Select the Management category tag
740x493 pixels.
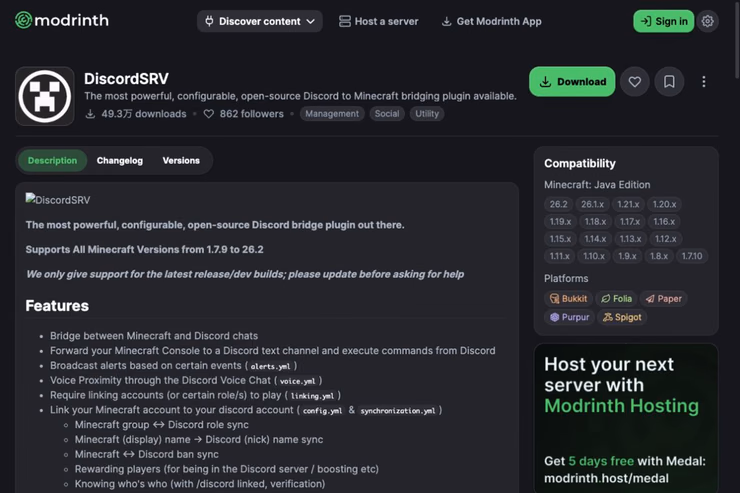332,114
